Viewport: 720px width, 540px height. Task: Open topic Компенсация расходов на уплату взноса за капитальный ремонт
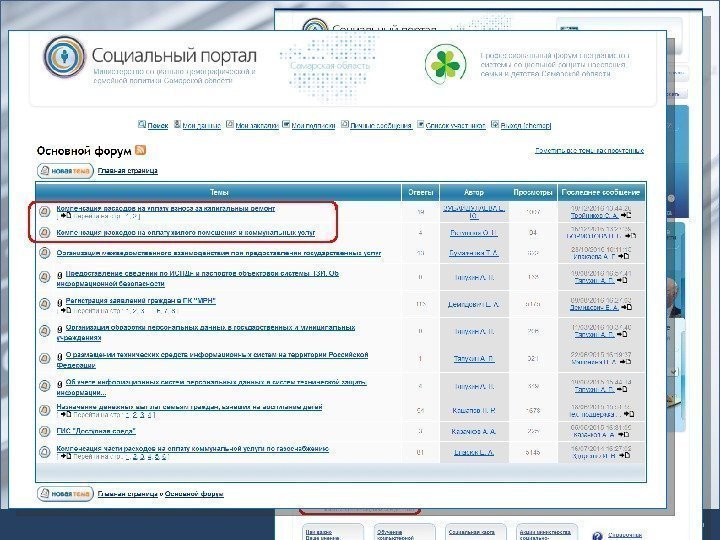[x=166, y=208]
